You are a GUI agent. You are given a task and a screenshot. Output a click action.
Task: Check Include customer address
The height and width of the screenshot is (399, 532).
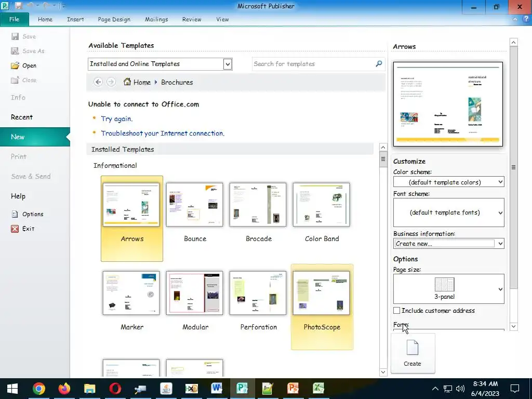pyautogui.click(x=396, y=311)
